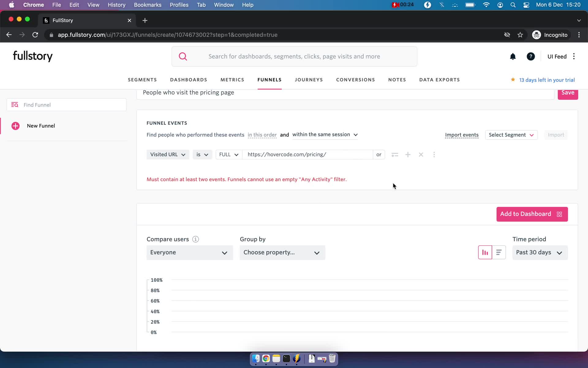
Task: Select the SEGMENTS navigation tab
Action: click(x=142, y=80)
